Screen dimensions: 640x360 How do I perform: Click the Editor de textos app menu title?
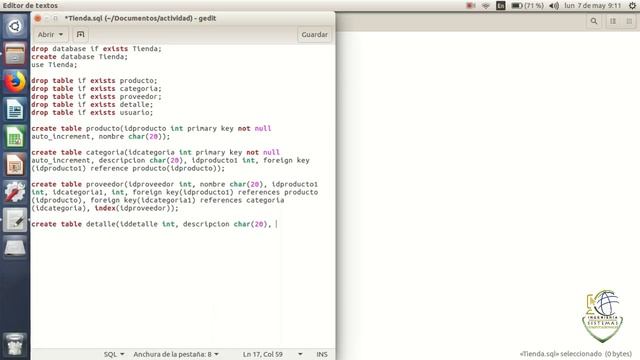coord(30,6)
